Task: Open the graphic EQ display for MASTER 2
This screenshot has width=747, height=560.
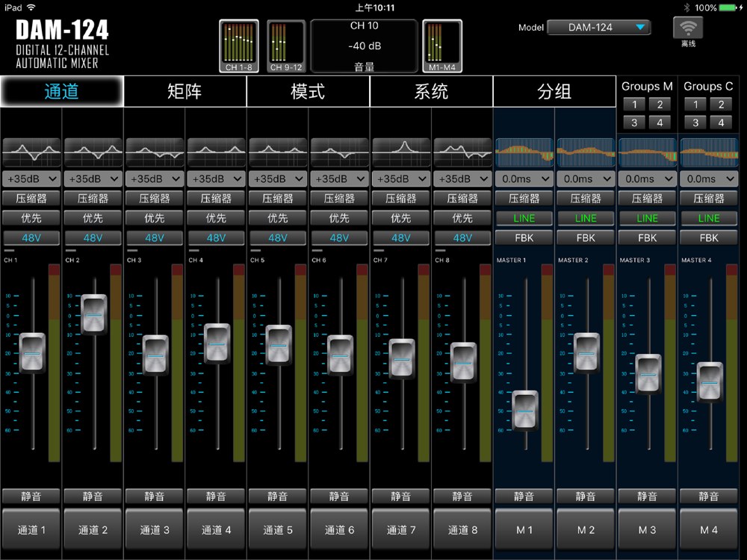Action: 586,152
